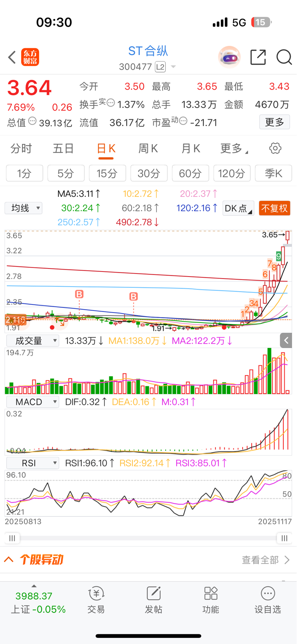Viewport: 297px width, 644px height.
Task: Open the 东方财富 logo icon
Action: coord(30,57)
